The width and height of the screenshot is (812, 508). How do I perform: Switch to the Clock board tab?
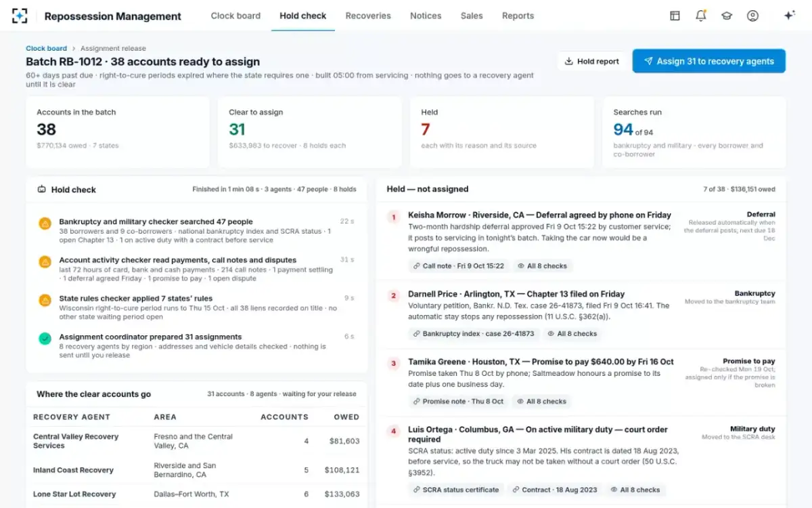click(x=235, y=16)
